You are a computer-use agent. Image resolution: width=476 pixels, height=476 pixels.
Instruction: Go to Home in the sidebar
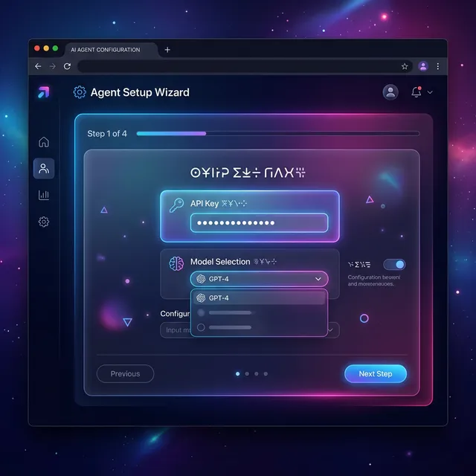click(44, 142)
